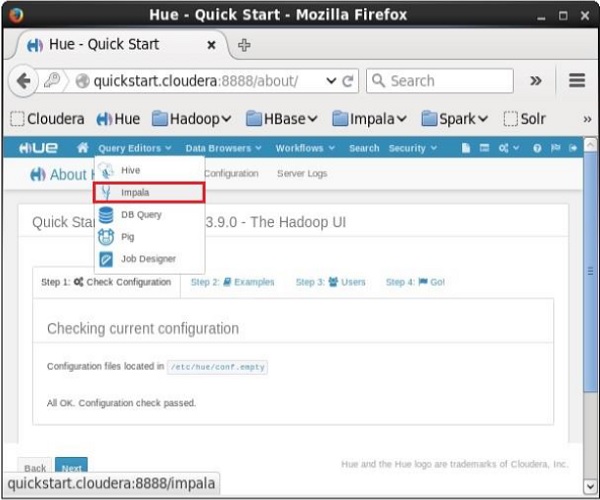Expand the Data Browsers dropdown
The image size is (600, 500).
coord(223,148)
